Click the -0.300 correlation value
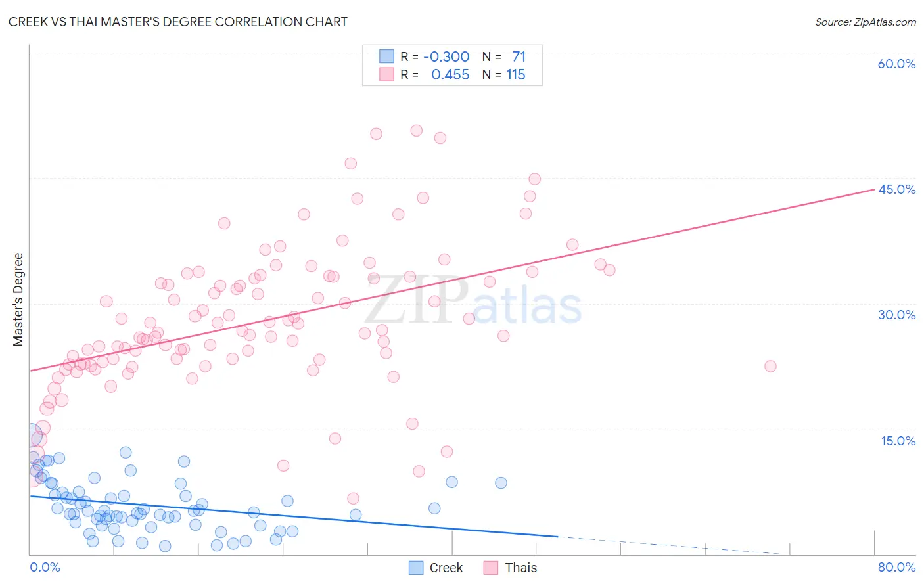Viewport: 924px width, 586px height. tap(446, 56)
